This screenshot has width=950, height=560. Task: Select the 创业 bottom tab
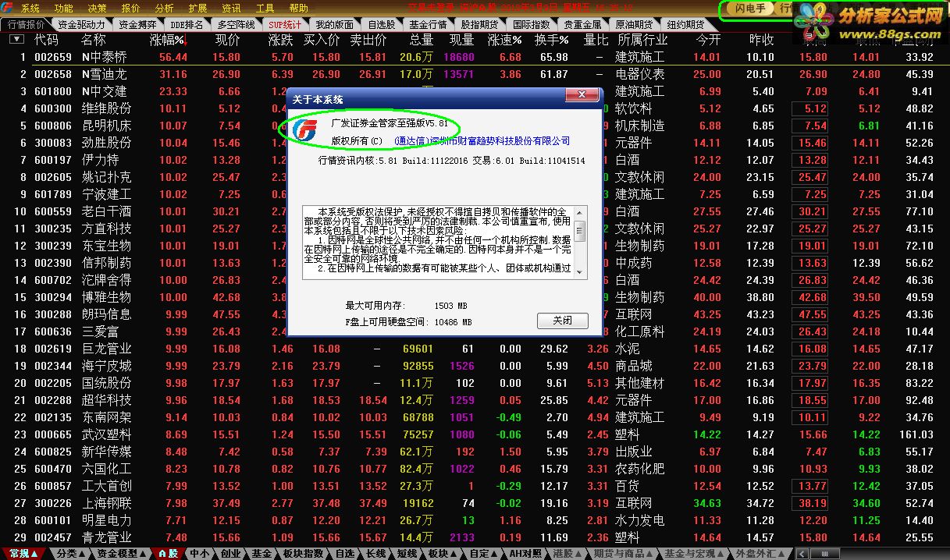pyautogui.click(x=230, y=553)
